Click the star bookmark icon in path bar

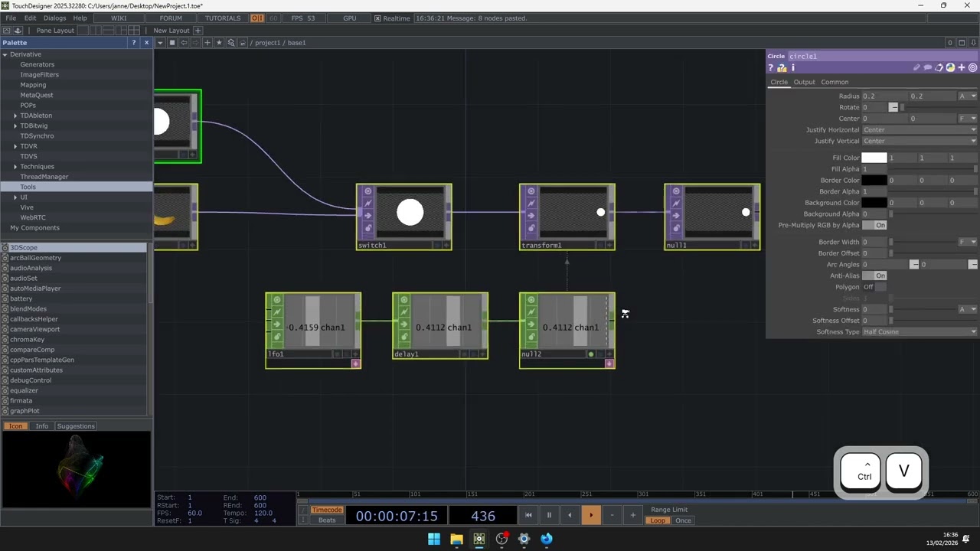(219, 43)
